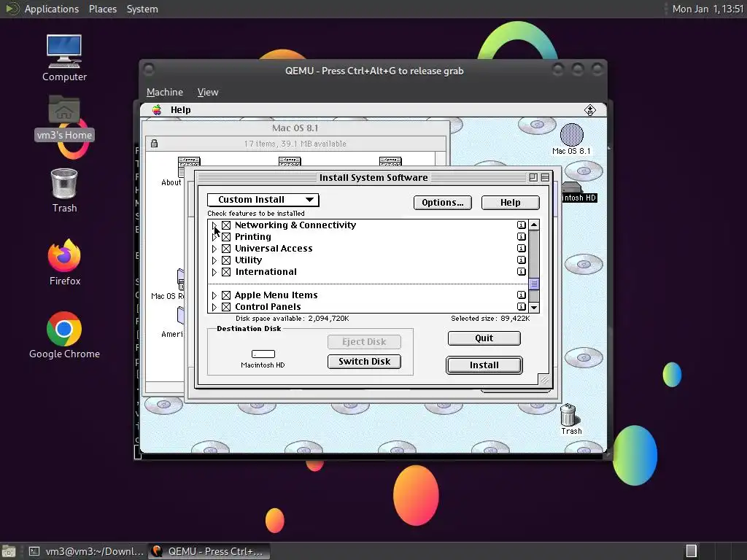Open the Places menu

click(102, 9)
